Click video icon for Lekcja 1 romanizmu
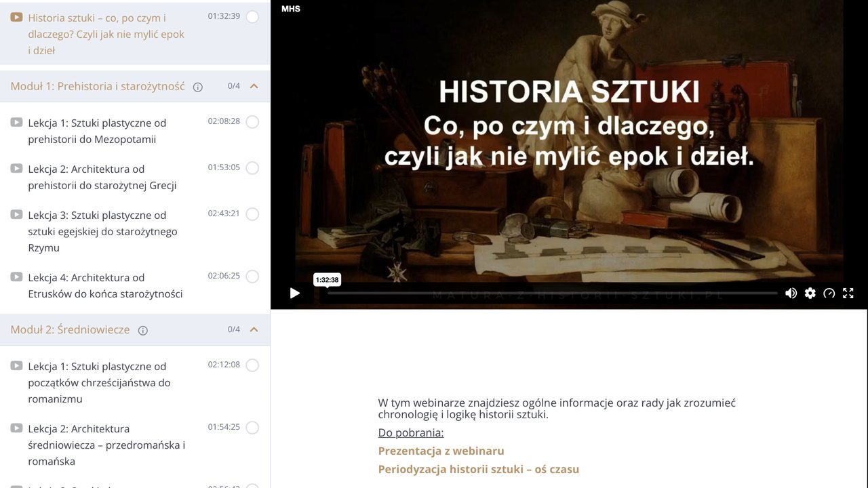Screen dimensions: 868x488 16,365
